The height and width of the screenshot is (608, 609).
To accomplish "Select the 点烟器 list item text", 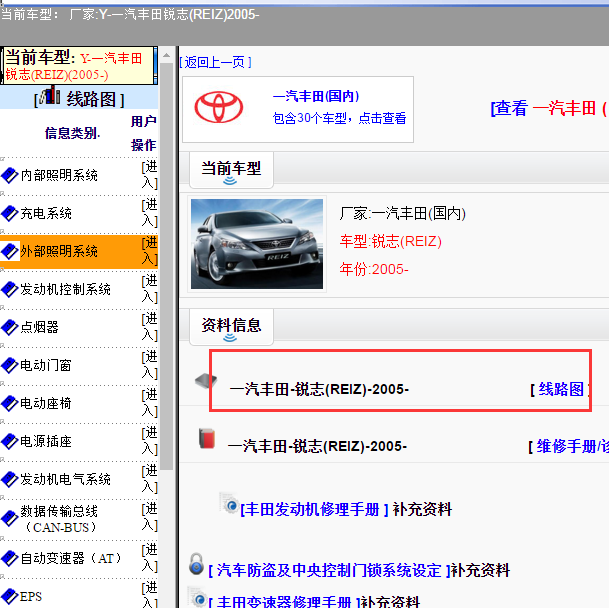I will [x=39, y=328].
